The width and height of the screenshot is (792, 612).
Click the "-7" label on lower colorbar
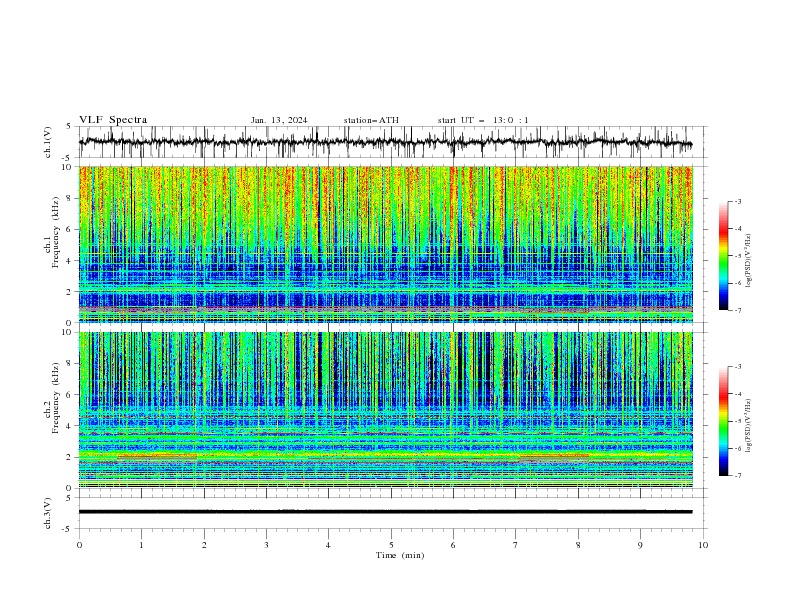pos(738,476)
